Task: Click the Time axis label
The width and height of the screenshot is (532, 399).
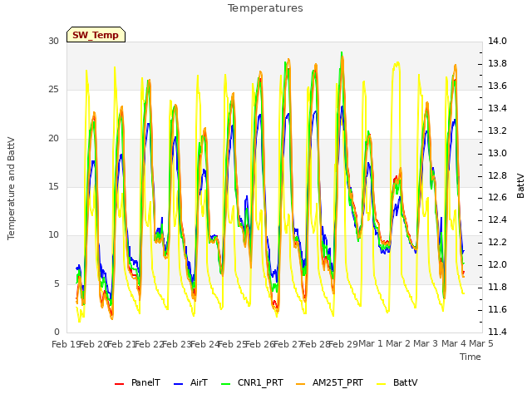Action: coord(470,357)
